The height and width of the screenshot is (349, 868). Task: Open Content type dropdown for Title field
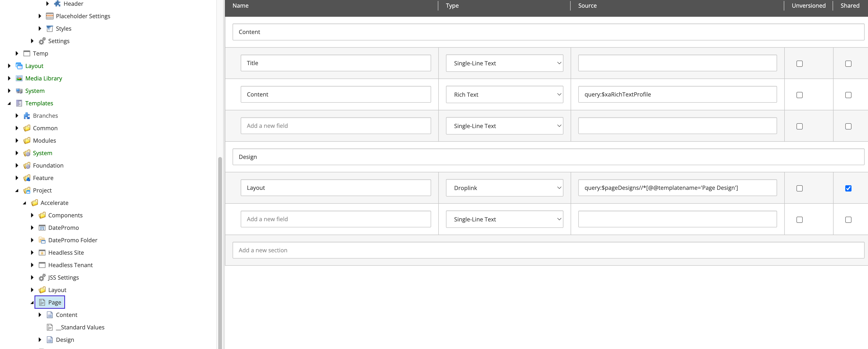[505, 63]
